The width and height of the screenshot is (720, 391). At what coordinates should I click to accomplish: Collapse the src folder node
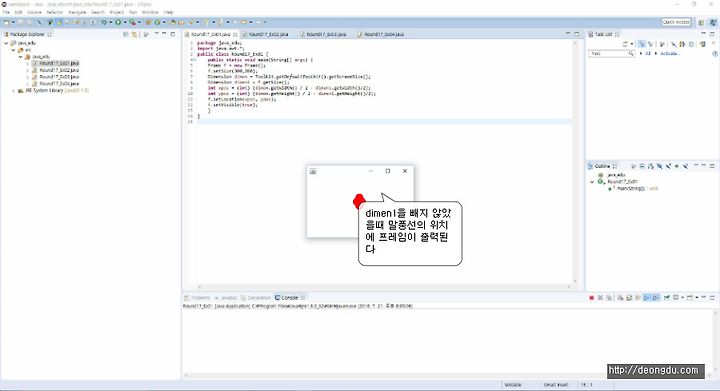[x=13, y=50]
